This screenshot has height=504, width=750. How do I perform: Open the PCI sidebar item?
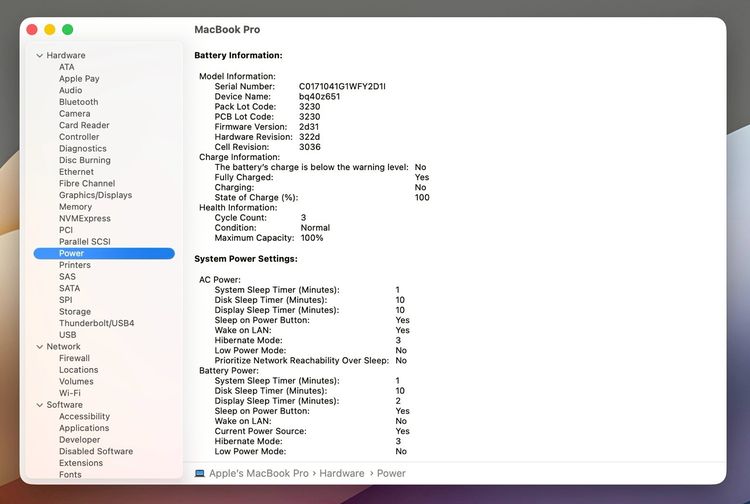66,230
